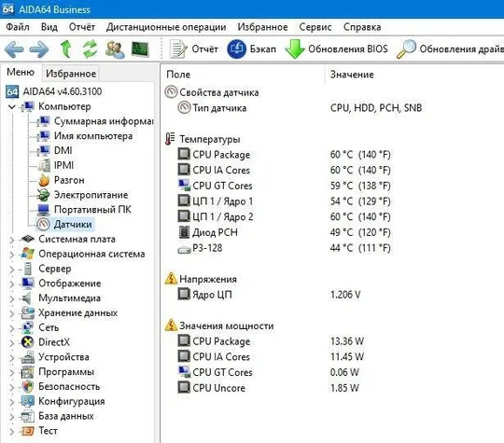Screen dimensions: 504x443
Task: Click the Значение column header
Action: coord(414,75)
